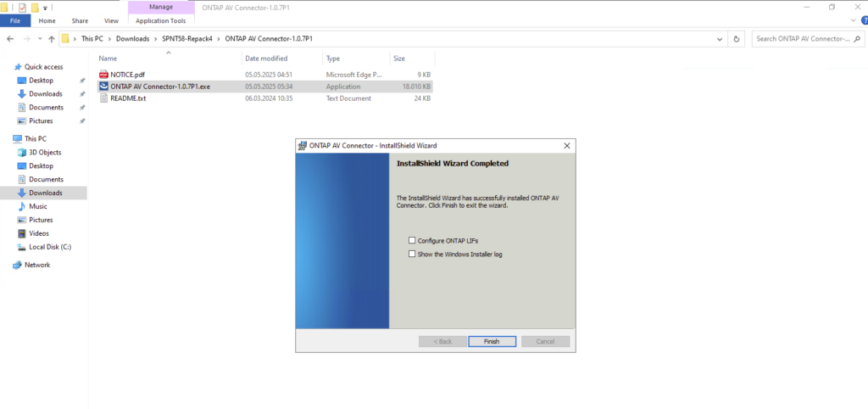Click the Explorer Help question mark icon
The image size is (868, 409).
click(x=864, y=20)
